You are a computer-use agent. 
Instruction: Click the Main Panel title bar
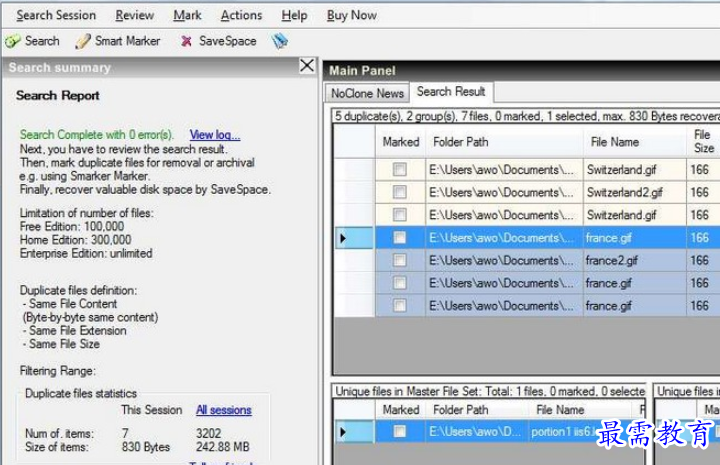point(521,70)
